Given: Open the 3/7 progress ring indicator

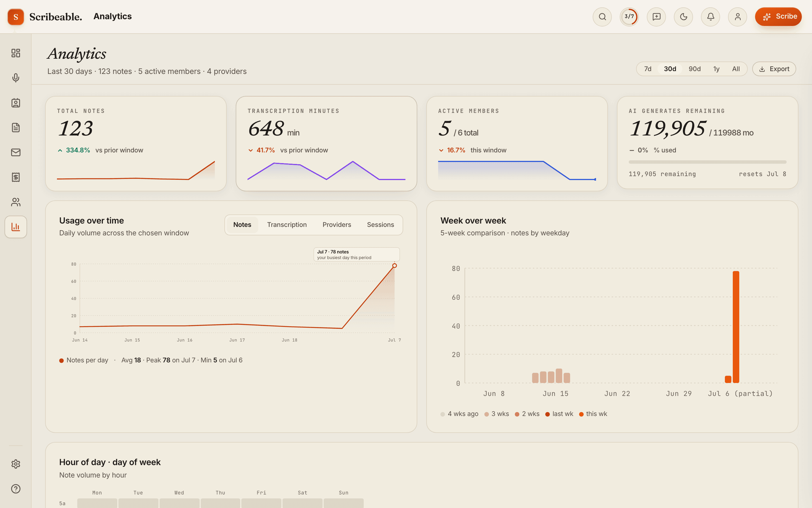Looking at the screenshot, I should pos(629,17).
